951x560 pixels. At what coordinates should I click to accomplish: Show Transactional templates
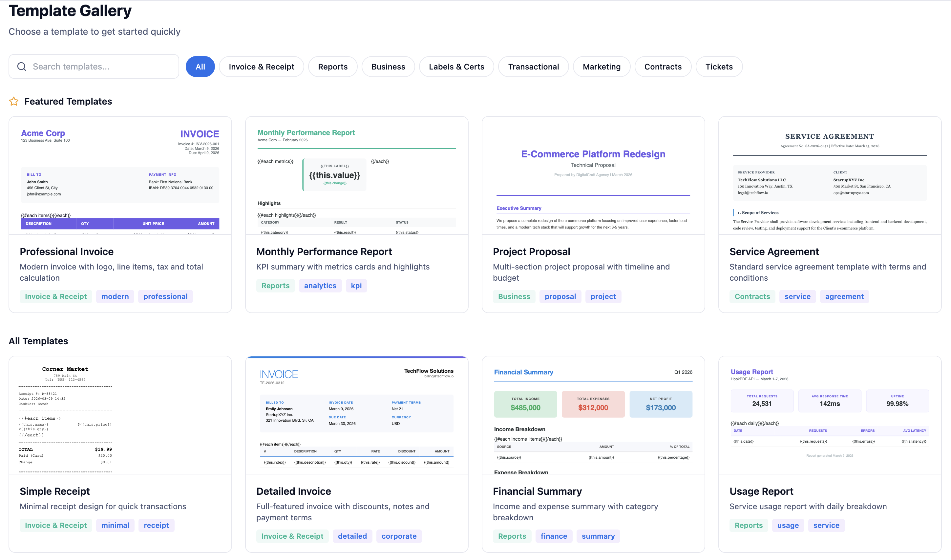point(533,67)
